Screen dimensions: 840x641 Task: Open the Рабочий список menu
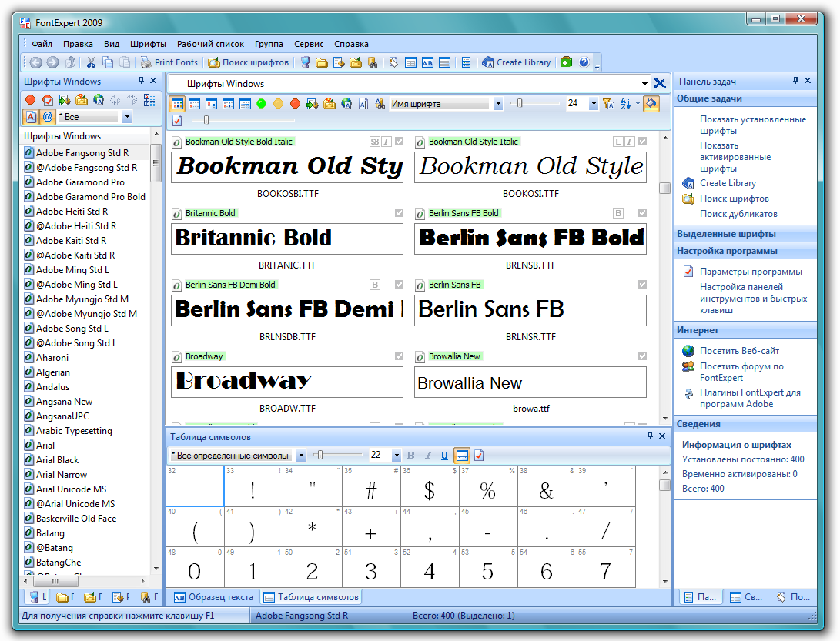[210, 44]
